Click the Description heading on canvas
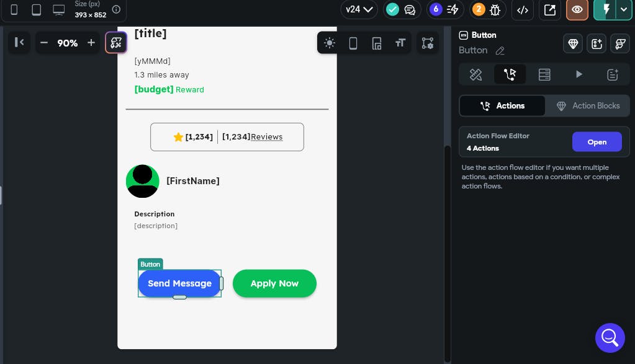This screenshot has height=364, width=635. (155, 214)
